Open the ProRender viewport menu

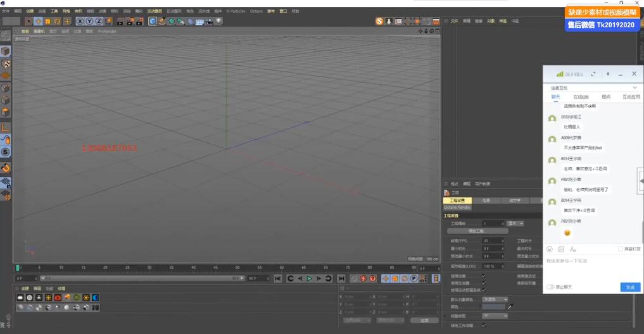point(107,31)
